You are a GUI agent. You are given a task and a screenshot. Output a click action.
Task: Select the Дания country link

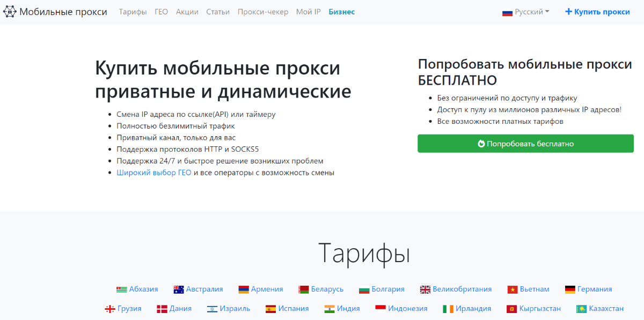180,309
